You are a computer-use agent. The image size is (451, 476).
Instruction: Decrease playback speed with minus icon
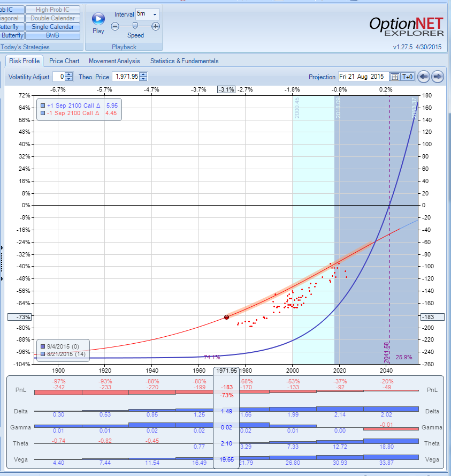[115, 26]
